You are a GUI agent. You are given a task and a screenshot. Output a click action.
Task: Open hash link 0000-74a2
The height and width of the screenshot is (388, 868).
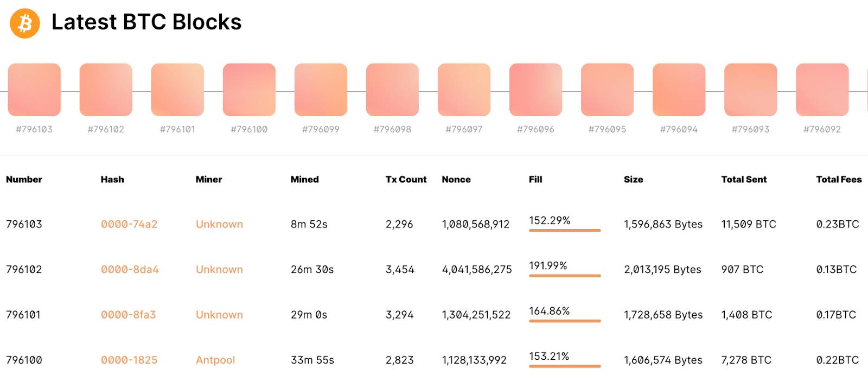coord(129,224)
